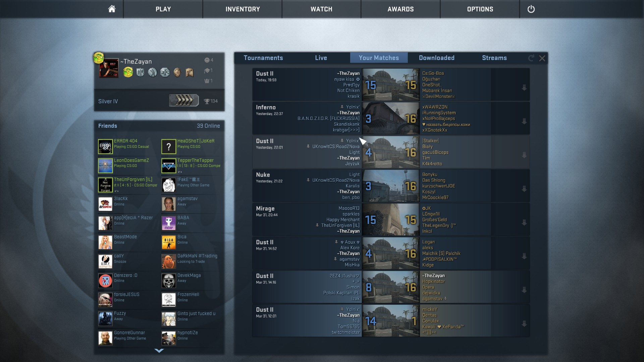This screenshot has height=362, width=644.
Task: Click the refresh matches icon
Action: pyautogui.click(x=531, y=58)
